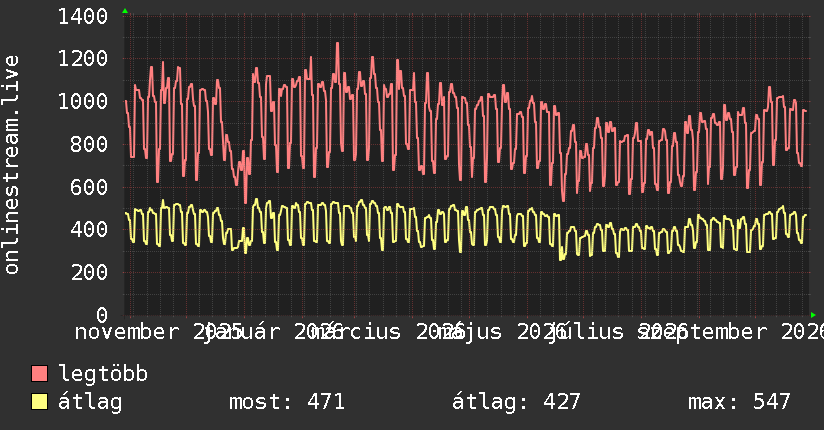Click the y-axis label 800

click(89, 144)
